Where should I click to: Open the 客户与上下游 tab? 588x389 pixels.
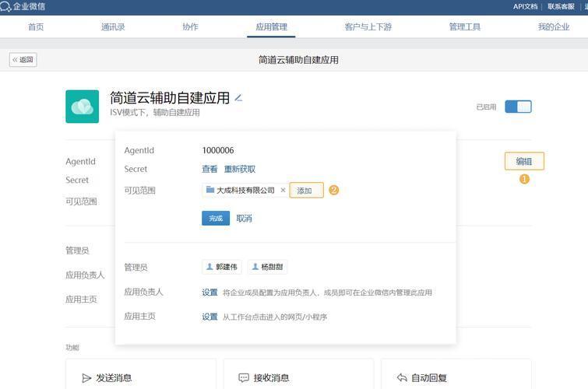[368, 27]
